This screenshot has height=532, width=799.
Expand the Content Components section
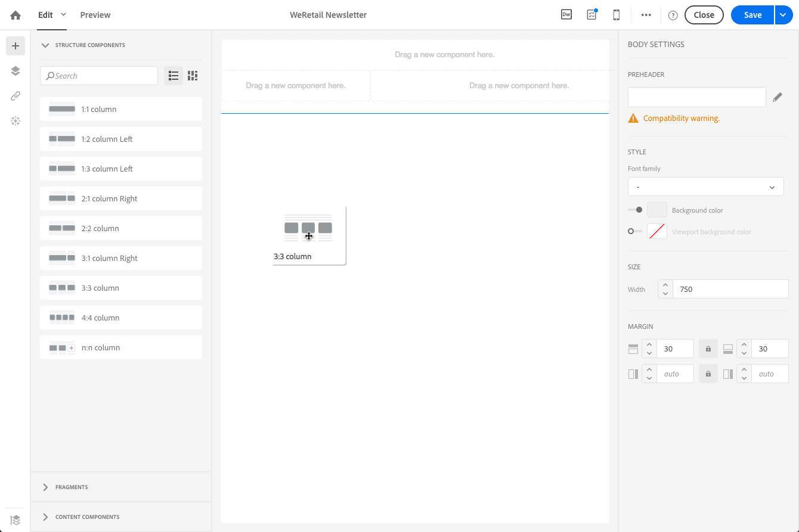pos(45,517)
